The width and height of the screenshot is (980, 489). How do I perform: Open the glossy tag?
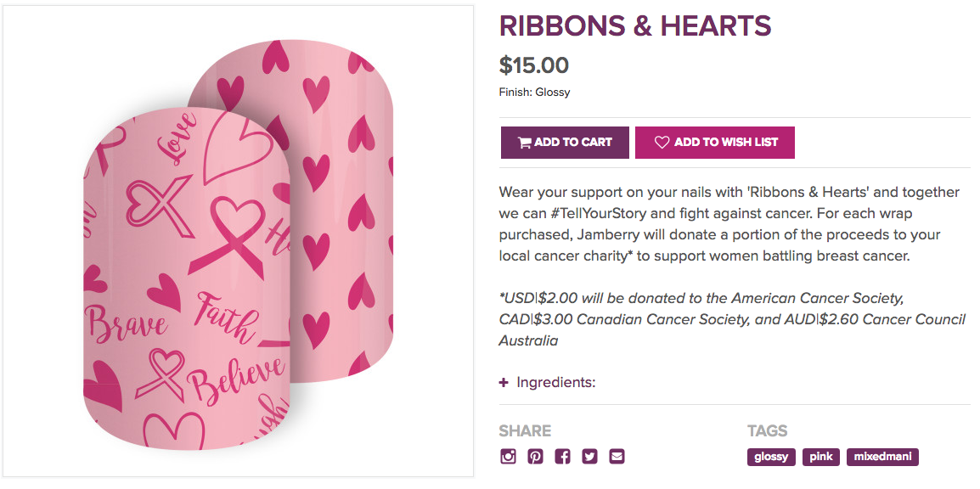[771, 457]
